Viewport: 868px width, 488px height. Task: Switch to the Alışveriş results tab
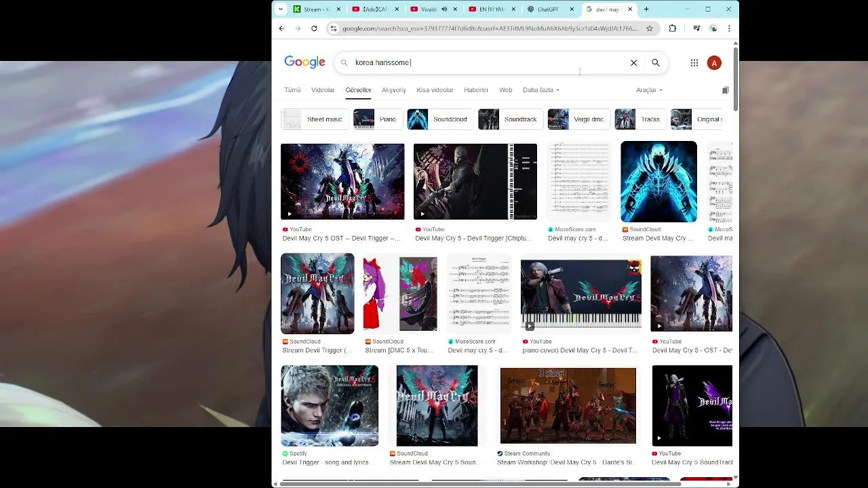394,90
